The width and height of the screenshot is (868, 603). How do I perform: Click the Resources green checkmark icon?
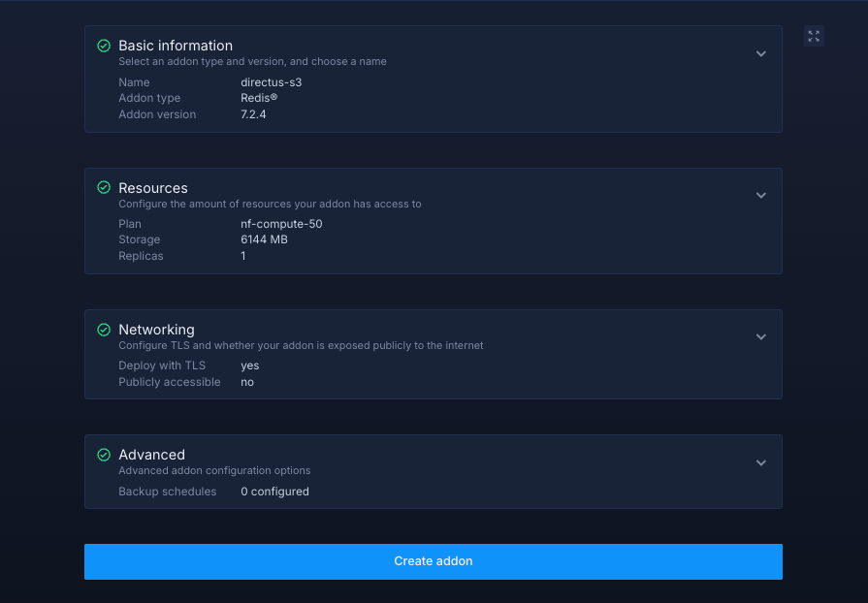[104, 188]
